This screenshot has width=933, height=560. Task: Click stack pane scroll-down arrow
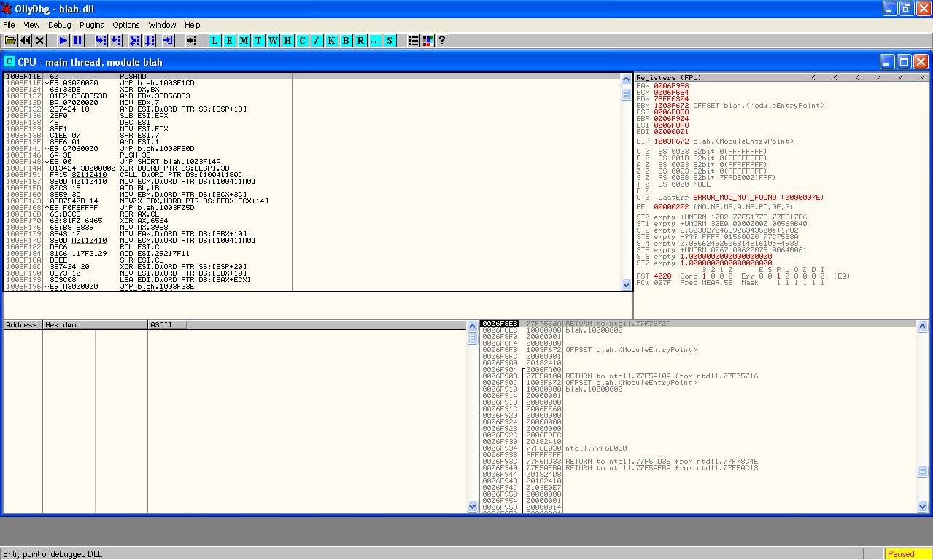(923, 506)
